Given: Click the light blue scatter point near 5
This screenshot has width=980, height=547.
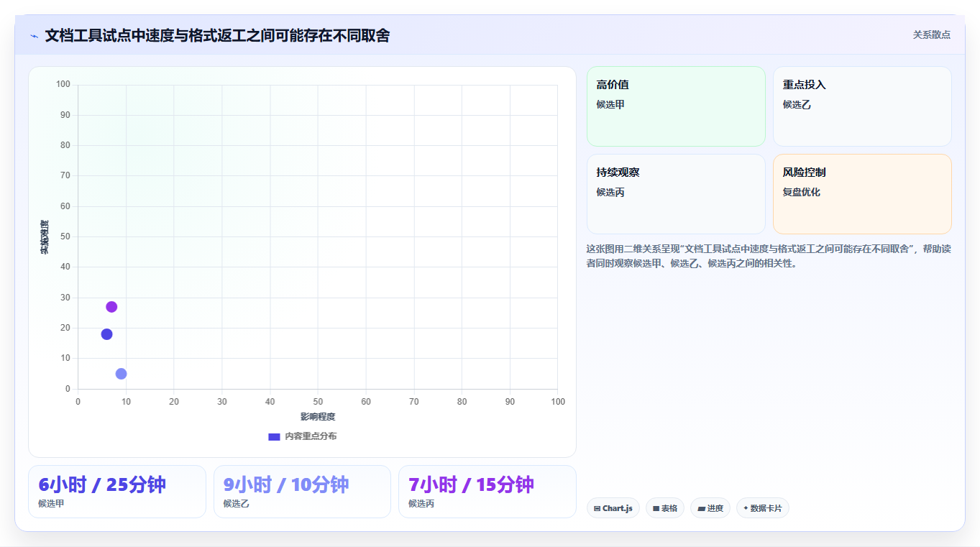Looking at the screenshot, I should [x=121, y=374].
